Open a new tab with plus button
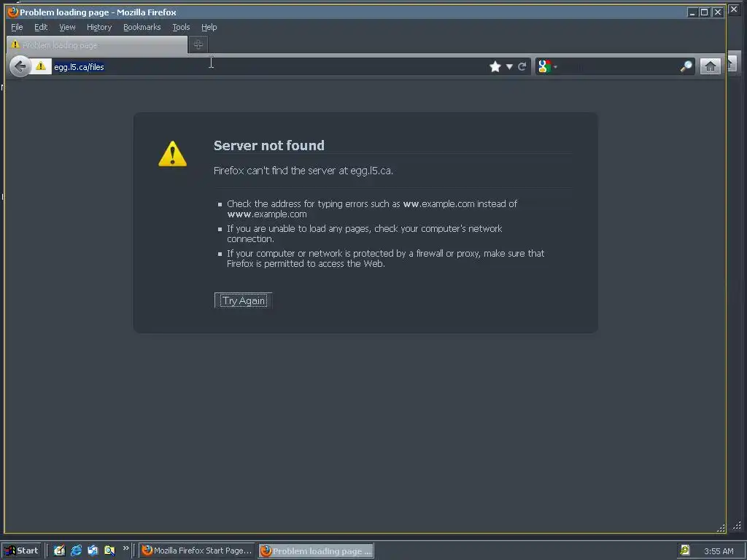 tap(198, 44)
